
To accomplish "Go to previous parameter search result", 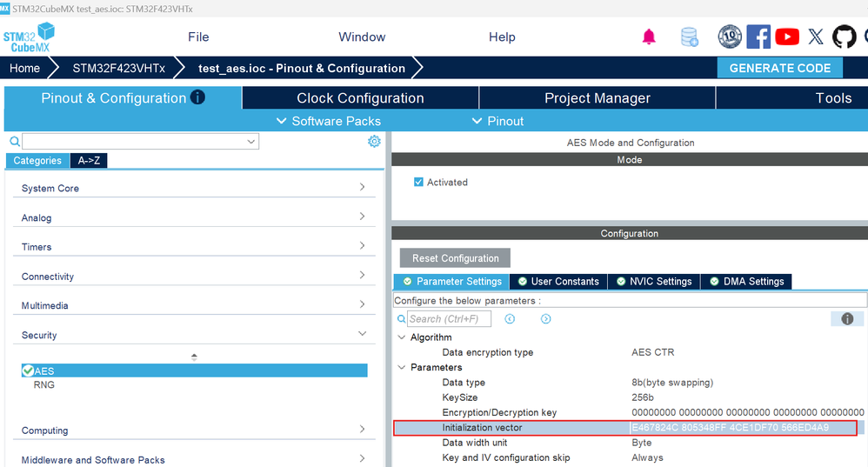I will 510,318.
